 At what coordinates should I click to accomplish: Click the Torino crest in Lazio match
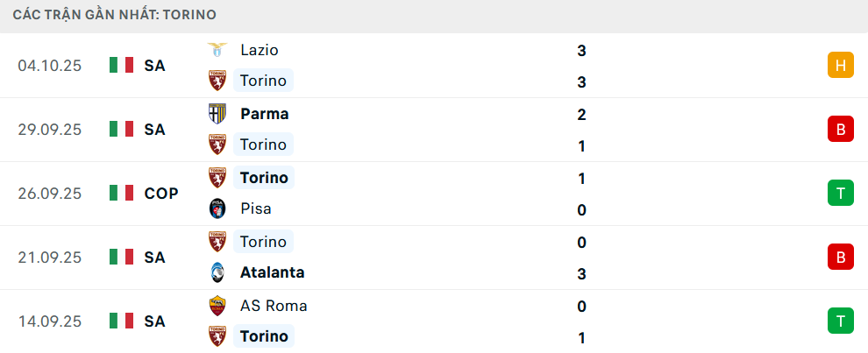pyautogui.click(x=217, y=81)
